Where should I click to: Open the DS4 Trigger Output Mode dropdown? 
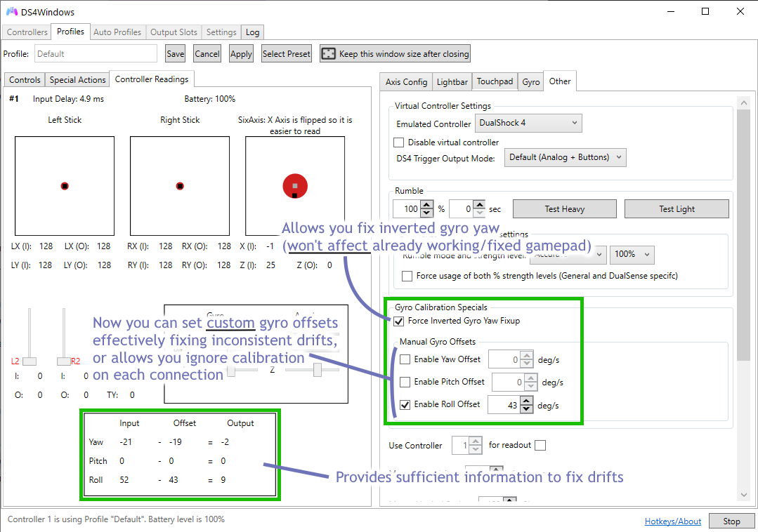point(565,157)
